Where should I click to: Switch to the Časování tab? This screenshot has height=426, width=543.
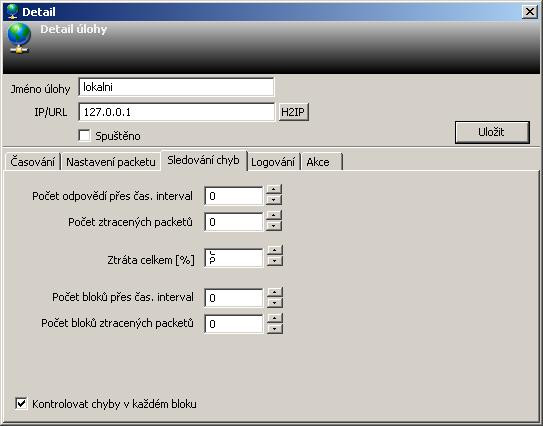pyautogui.click(x=33, y=162)
